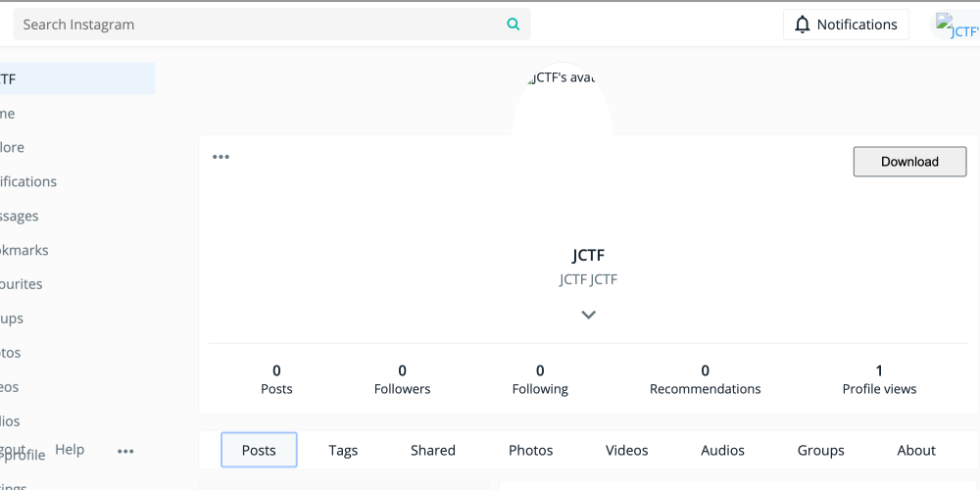
Task: Open the Shared tab
Action: [433, 451]
